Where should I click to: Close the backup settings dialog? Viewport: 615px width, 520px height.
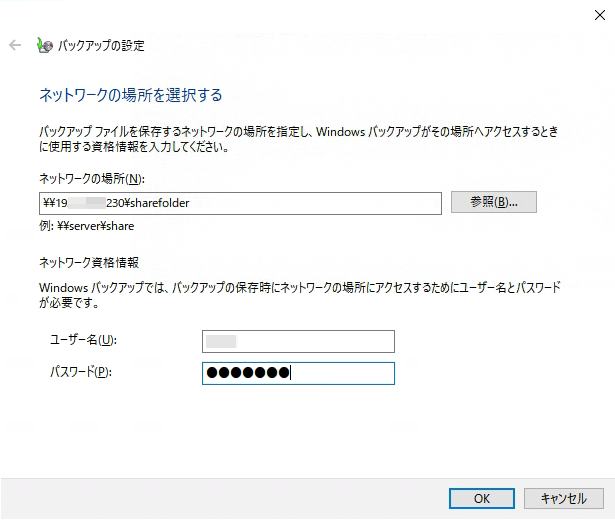tap(598, 13)
